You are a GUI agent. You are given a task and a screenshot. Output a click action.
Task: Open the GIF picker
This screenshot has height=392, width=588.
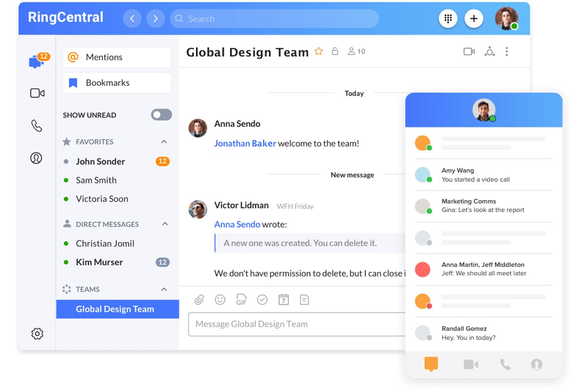tap(241, 300)
